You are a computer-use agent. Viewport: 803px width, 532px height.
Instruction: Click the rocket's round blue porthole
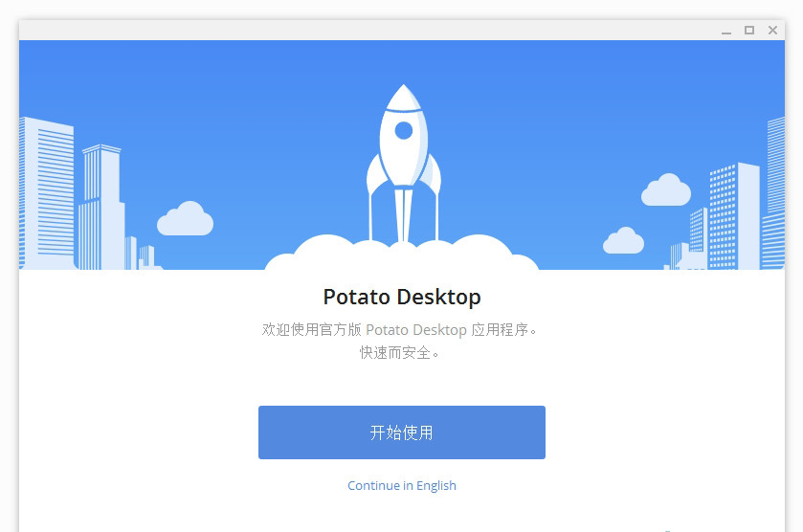[404, 130]
